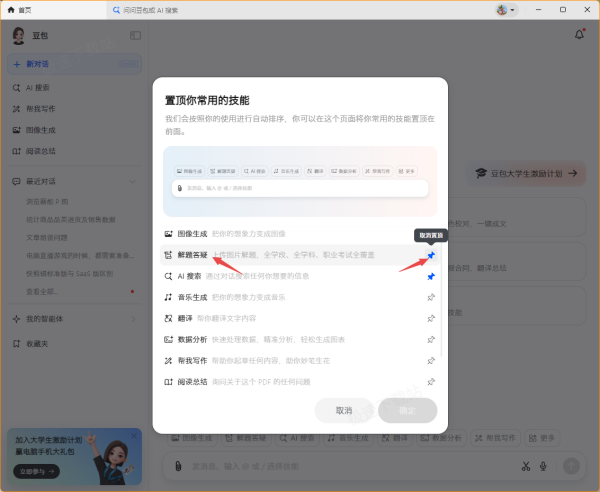This screenshot has height=492, width=600.
Task: Unpin the 解题答疑 skill
Action: pyautogui.click(x=431, y=255)
